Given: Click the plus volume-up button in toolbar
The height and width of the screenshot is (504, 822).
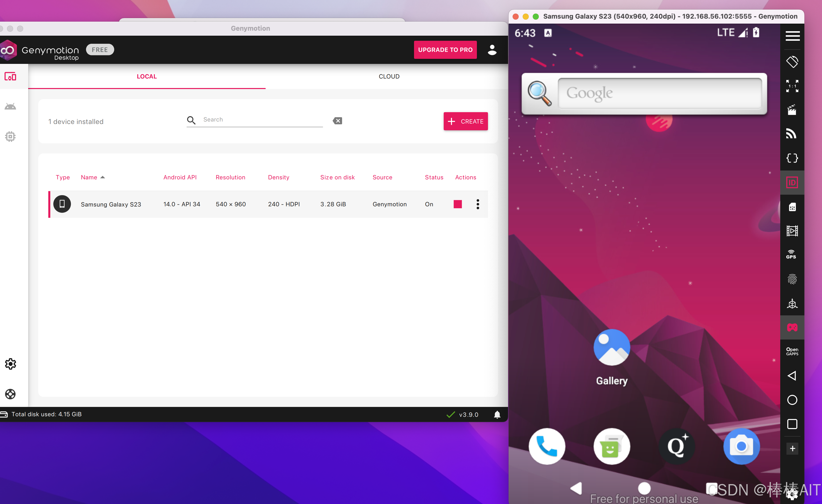Looking at the screenshot, I should click(792, 449).
